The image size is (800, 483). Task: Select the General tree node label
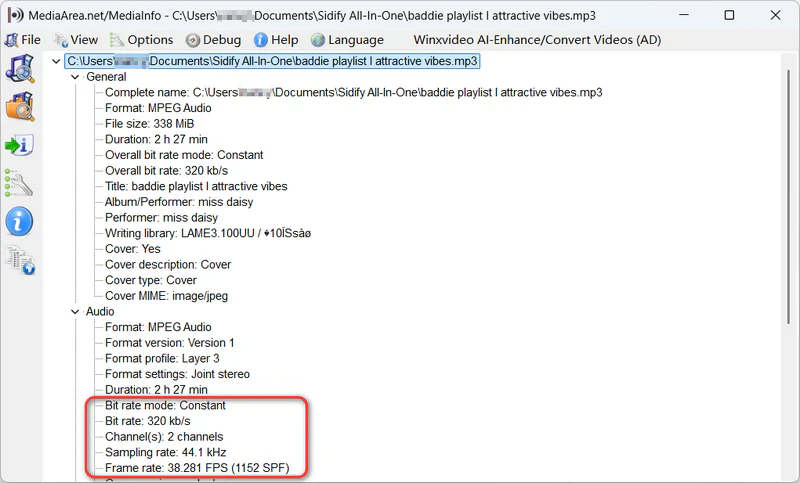106,77
